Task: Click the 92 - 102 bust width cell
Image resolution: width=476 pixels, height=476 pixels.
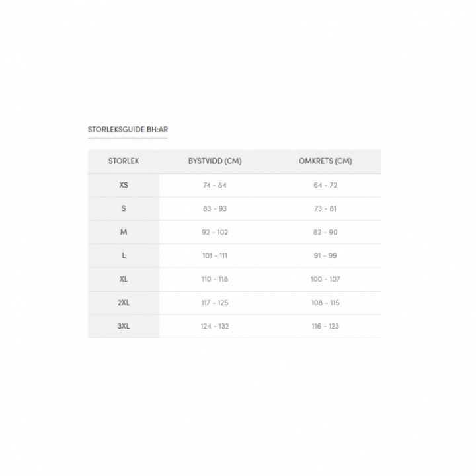Action: click(215, 233)
